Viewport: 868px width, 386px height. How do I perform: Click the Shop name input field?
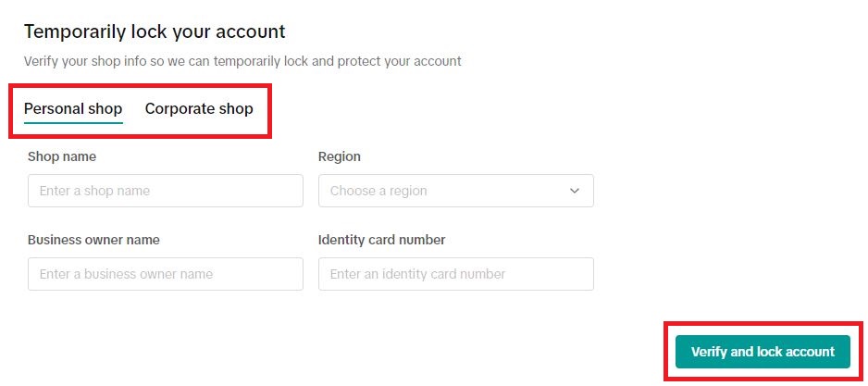pos(165,191)
